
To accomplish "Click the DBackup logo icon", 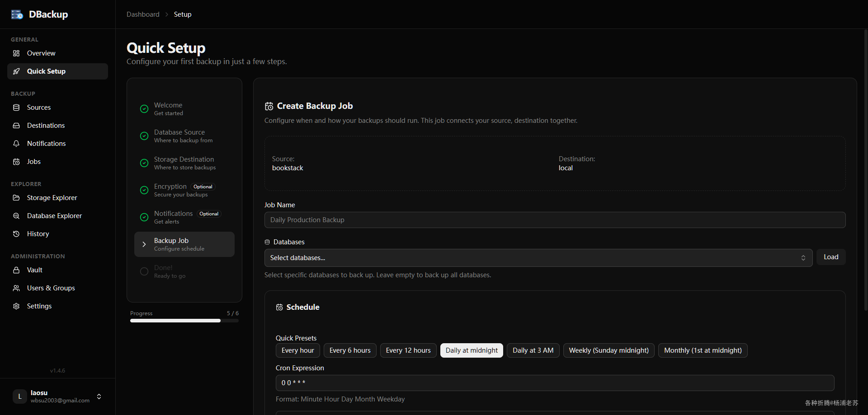I will click(17, 14).
